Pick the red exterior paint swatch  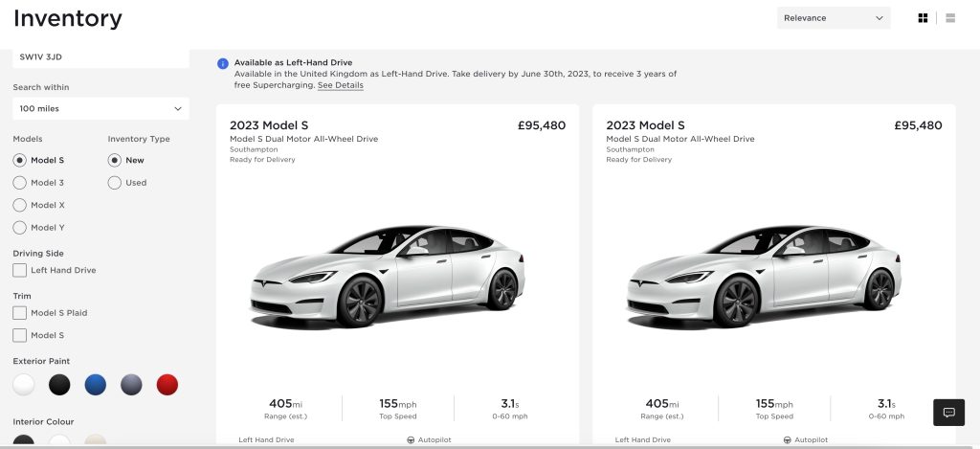167,385
